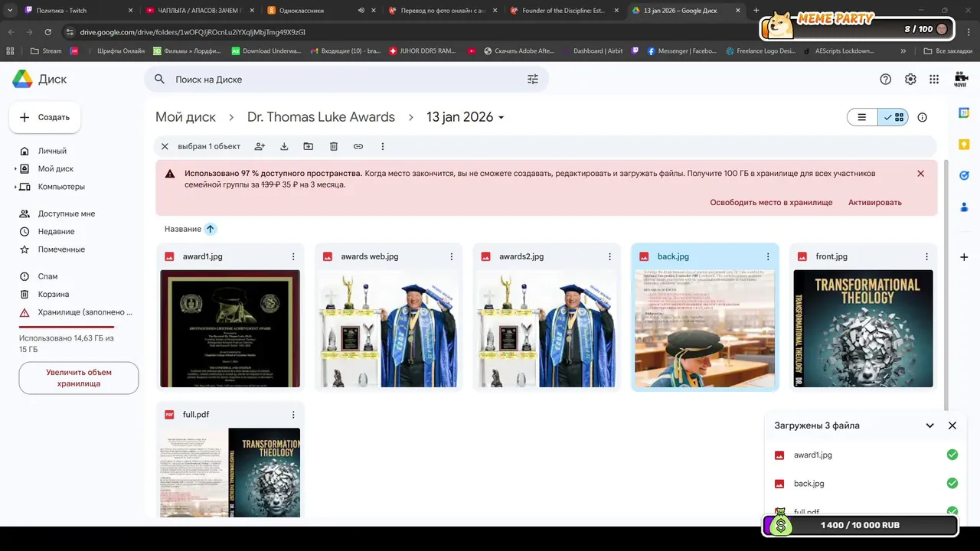980x551 pixels.
Task: Open Contacts side panel icon
Action: tap(965, 207)
